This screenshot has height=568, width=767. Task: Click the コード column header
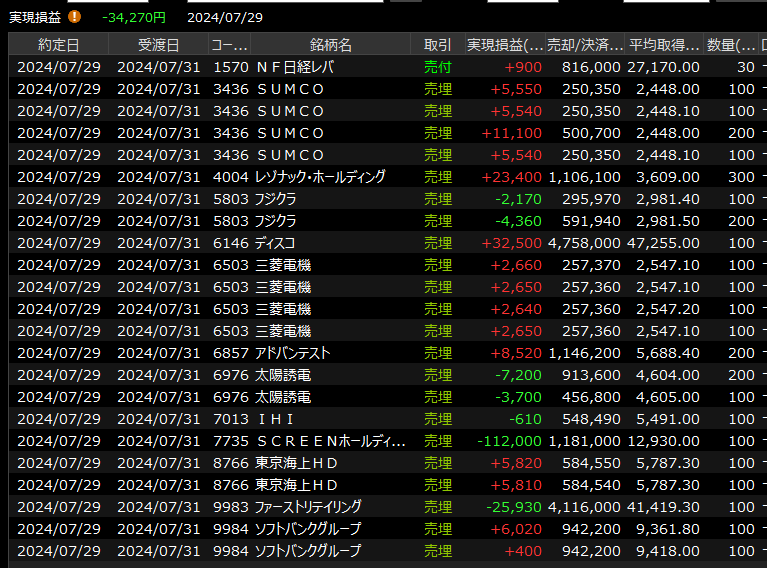(229, 45)
